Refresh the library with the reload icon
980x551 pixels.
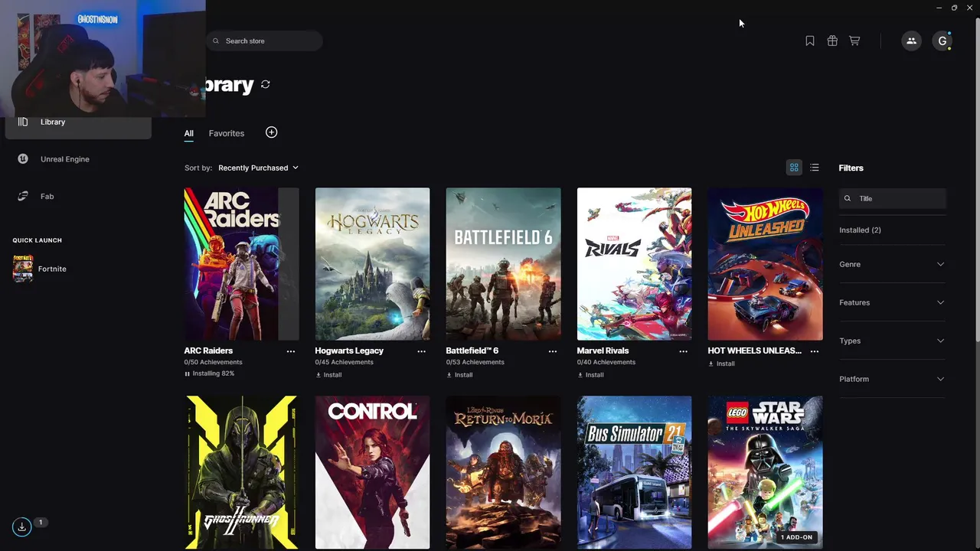pyautogui.click(x=266, y=84)
